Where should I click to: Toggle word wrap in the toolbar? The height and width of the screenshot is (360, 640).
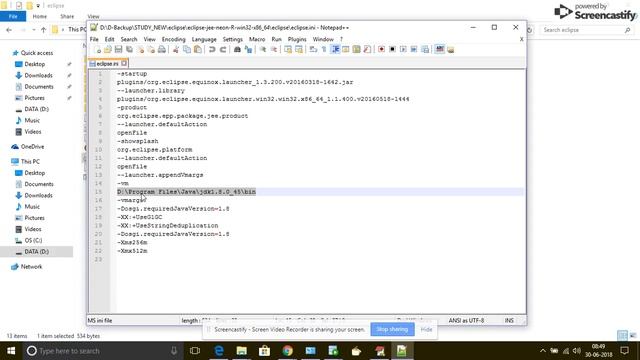313,49
